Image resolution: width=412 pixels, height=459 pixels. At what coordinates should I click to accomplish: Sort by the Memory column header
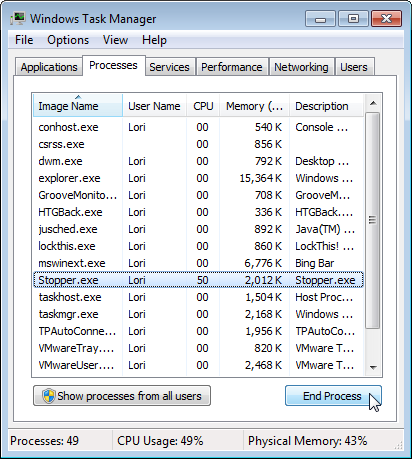pyautogui.click(x=254, y=106)
